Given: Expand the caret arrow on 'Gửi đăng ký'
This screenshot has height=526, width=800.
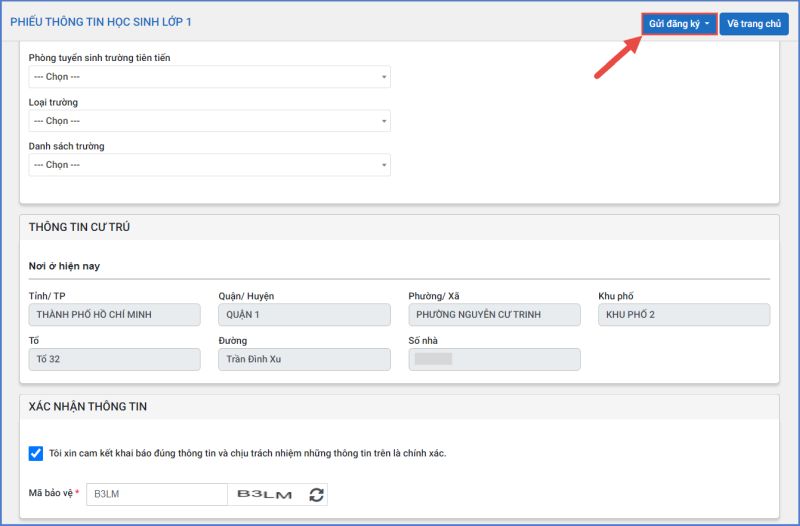Looking at the screenshot, I should tap(707, 24).
